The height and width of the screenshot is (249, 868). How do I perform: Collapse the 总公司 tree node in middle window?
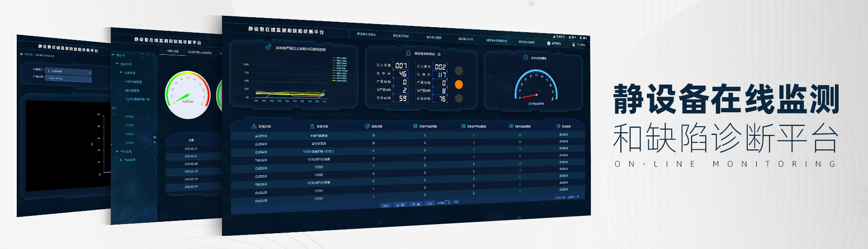(x=113, y=55)
